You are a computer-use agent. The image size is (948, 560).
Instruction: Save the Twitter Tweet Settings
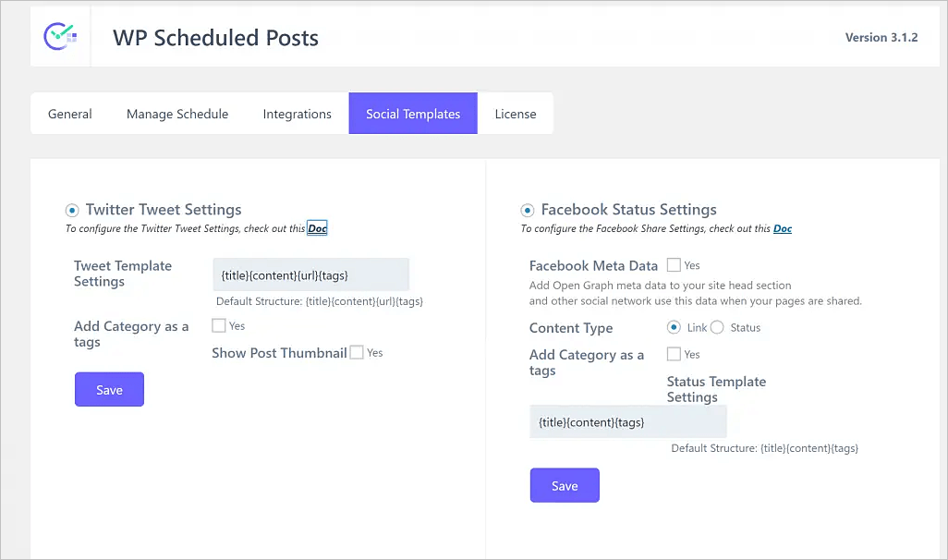tap(109, 389)
